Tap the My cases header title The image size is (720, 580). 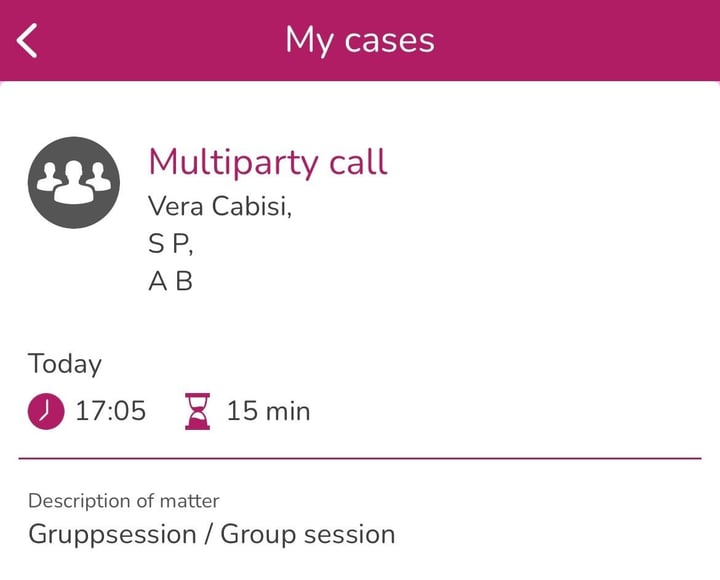click(x=360, y=41)
